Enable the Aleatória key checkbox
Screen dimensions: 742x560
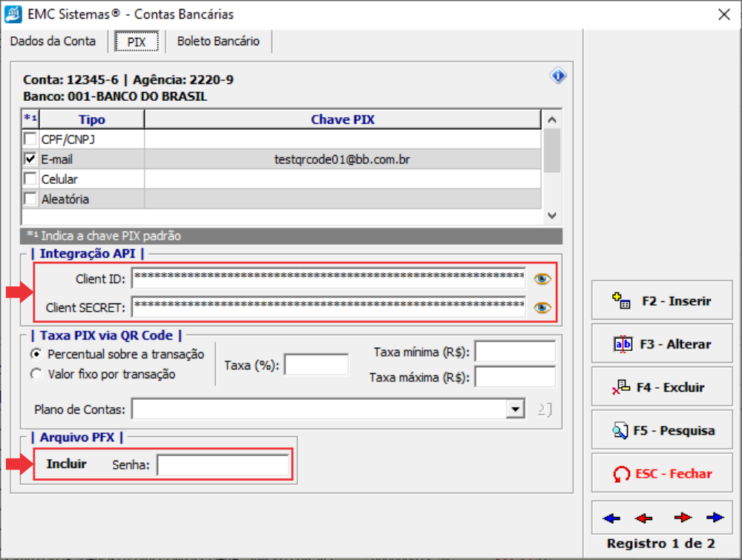(x=30, y=199)
